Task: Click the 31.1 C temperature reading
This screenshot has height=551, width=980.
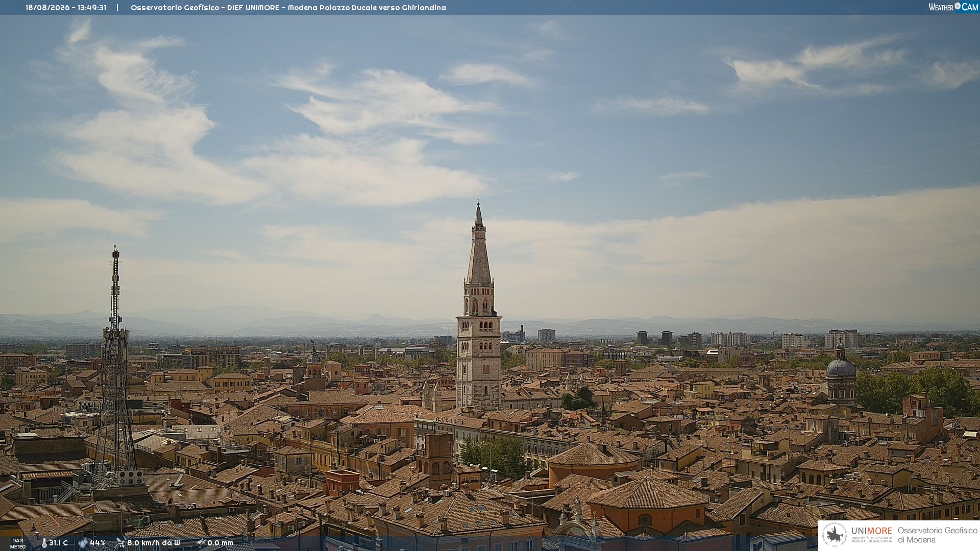Action: 58,543
